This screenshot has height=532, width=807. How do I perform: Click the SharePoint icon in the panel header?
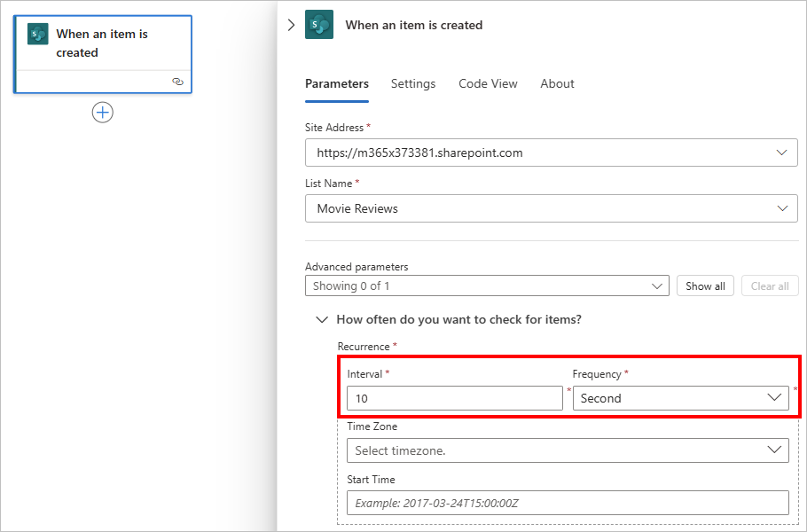pos(319,25)
